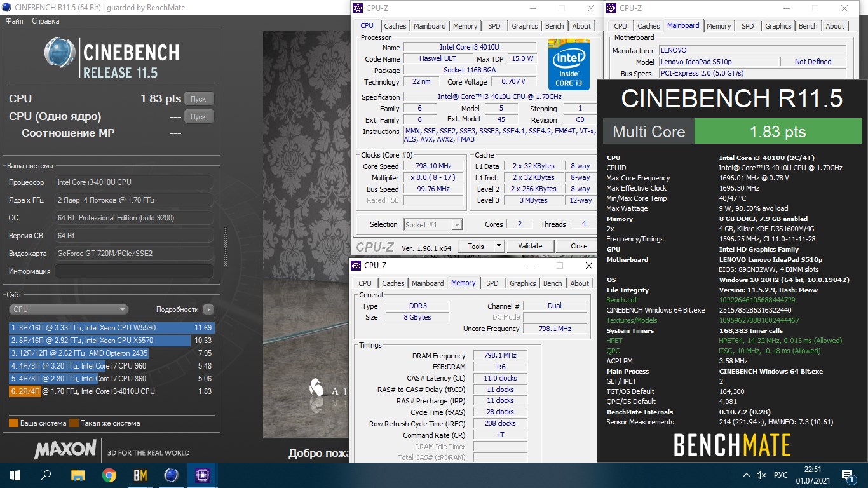868x488 pixels.
Task: Switch to Cinebench taskbar icon
Action: click(171, 475)
